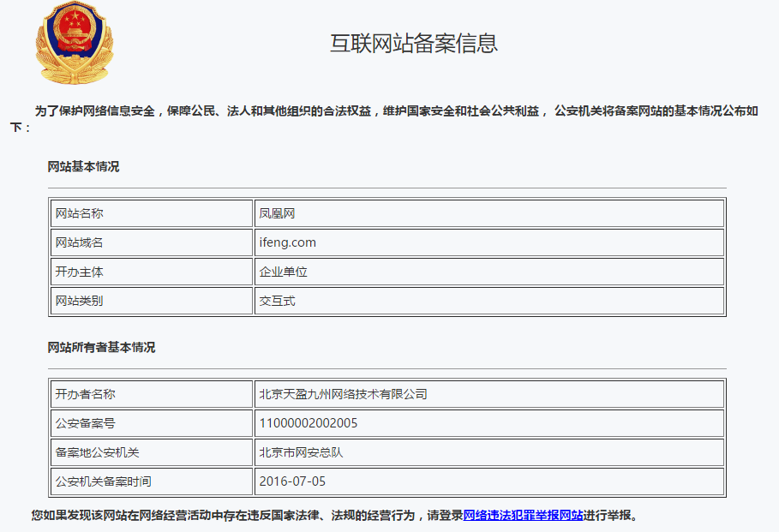Select the 网站类别 label cell
Viewport: 779px width, 532px height.
tap(152, 301)
